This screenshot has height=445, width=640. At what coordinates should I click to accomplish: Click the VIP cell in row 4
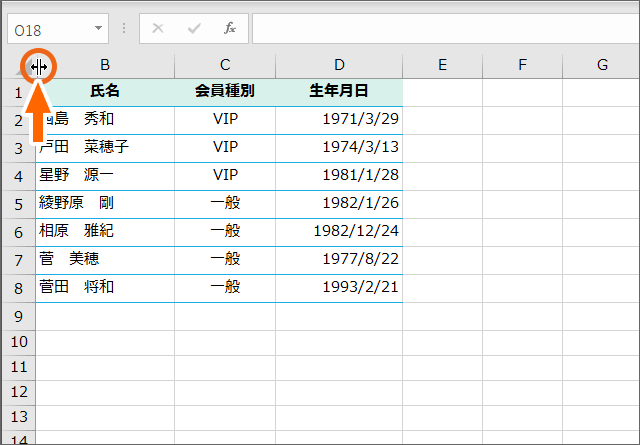[225, 176]
